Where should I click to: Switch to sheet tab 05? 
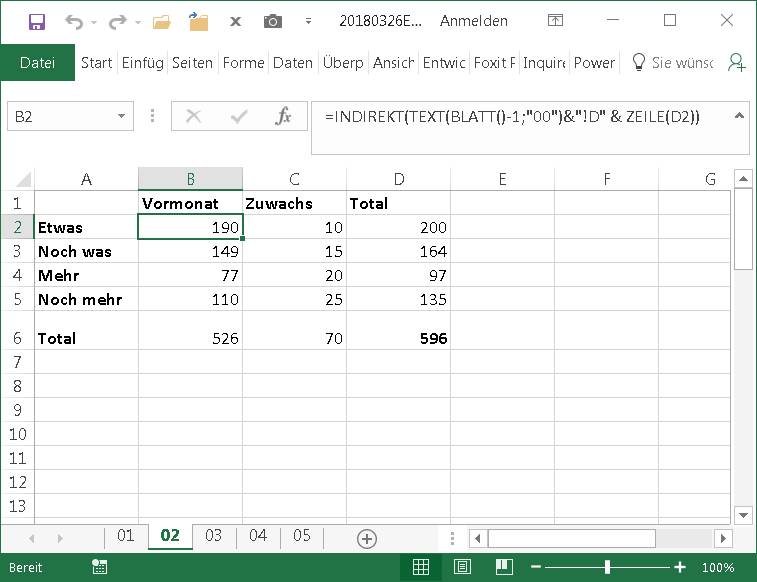(302, 535)
